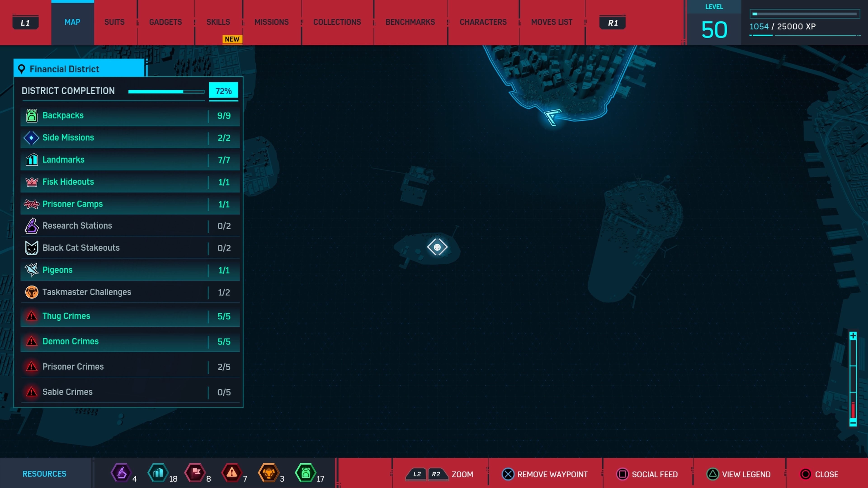Click the location pin beside Financial District
This screenshot has width=868, height=488.
point(21,69)
